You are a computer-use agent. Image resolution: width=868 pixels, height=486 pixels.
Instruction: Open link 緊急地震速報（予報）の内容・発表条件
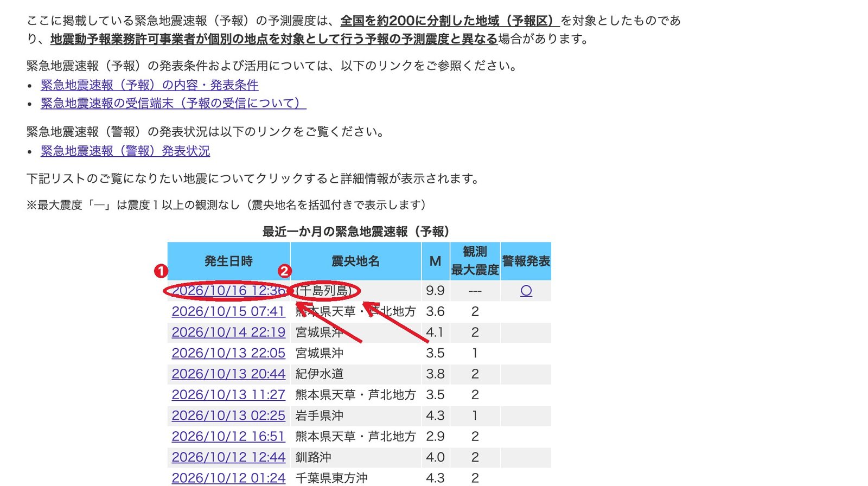point(150,85)
